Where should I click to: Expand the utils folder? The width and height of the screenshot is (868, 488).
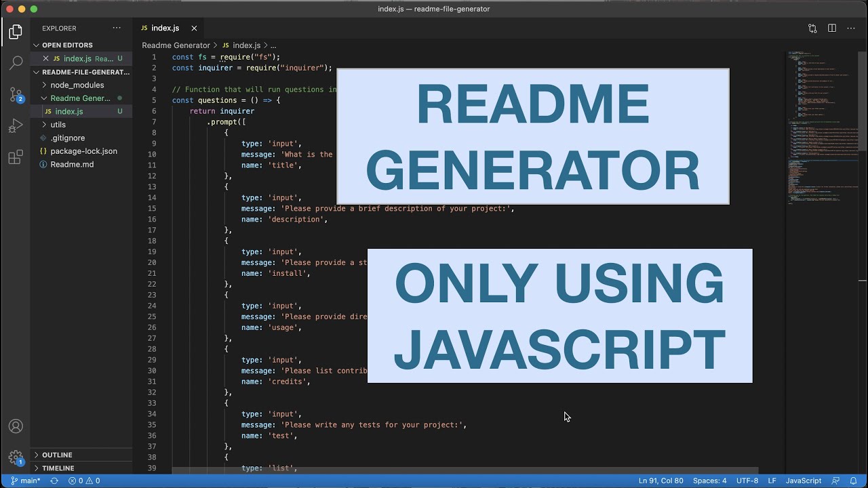pos(58,125)
